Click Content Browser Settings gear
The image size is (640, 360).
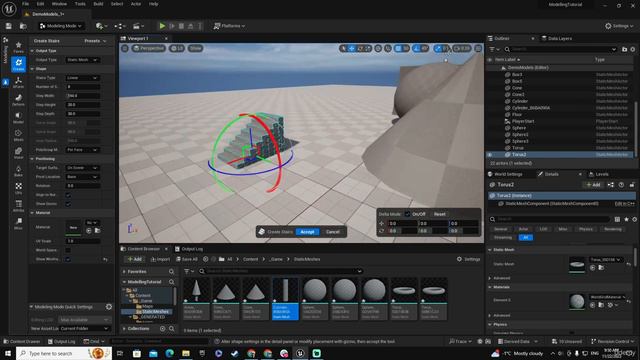468,259
